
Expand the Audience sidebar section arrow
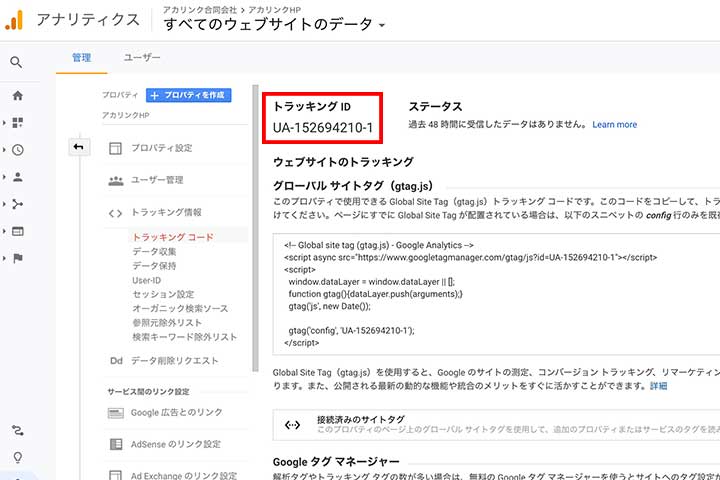[x=4, y=177]
